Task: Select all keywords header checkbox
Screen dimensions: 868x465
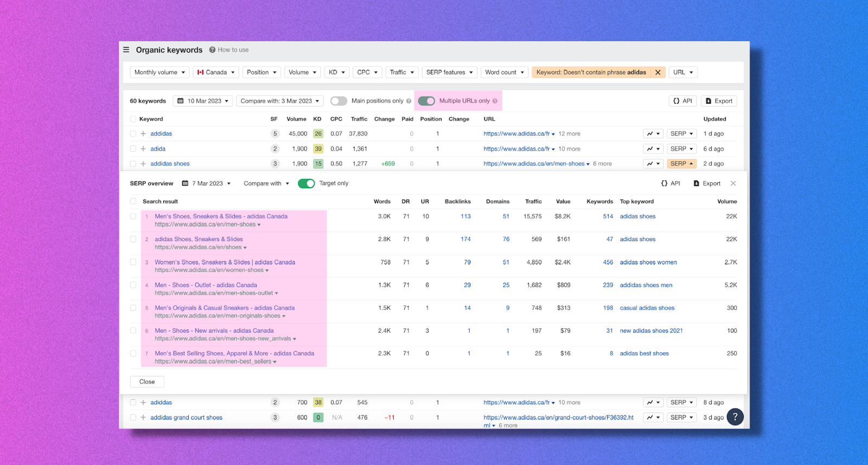Action: coord(133,119)
